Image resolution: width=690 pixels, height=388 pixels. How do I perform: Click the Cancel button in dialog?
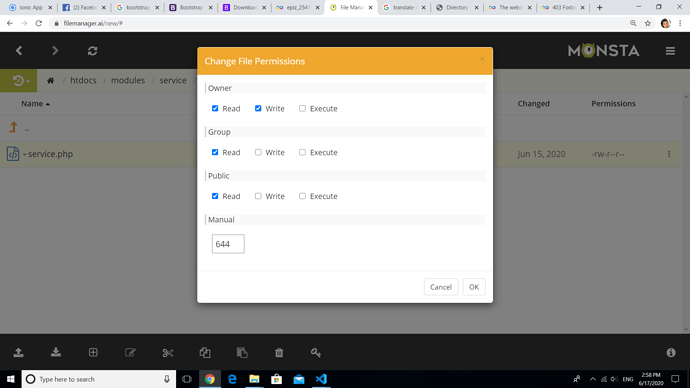441,287
